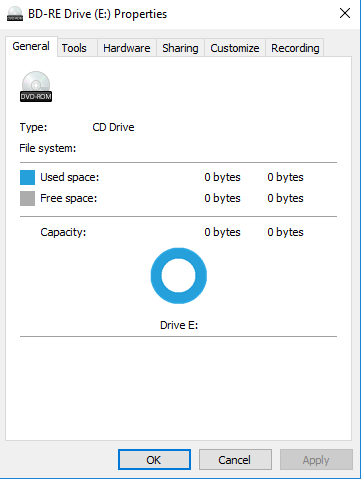Click the "CD Drive" type value
The height and width of the screenshot is (479, 361).
coord(113,127)
